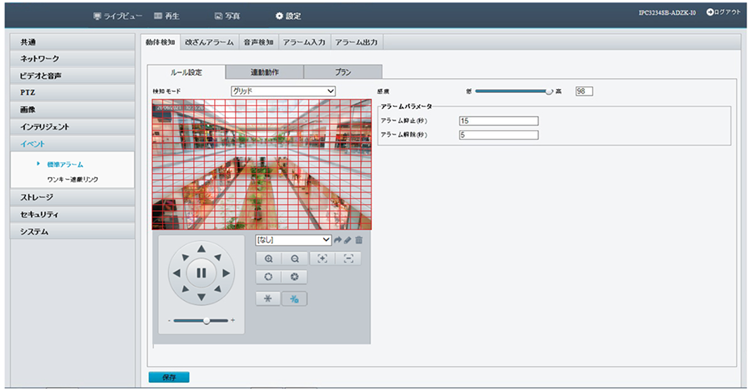The height and width of the screenshot is (391, 751).
Task: Click the iris close filled circle icon
Action: click(x=295, y=277)
